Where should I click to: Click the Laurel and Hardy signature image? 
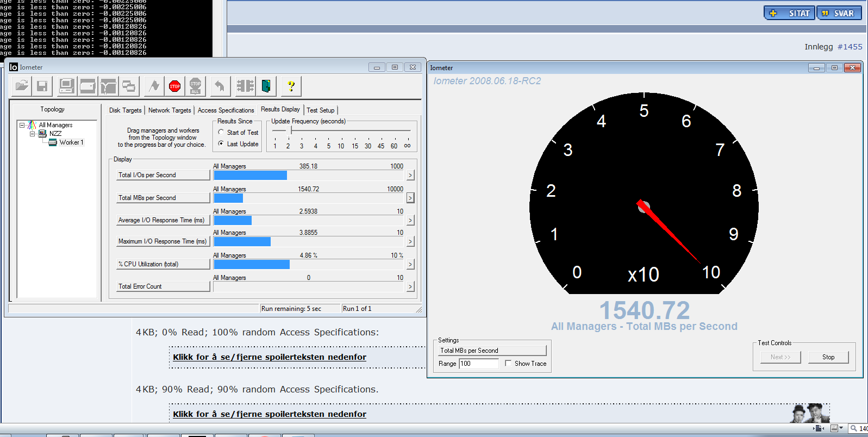coord(809,413)
